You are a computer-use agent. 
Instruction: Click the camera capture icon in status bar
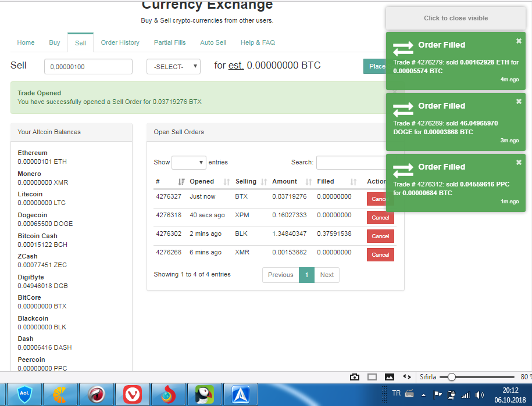[355, 377]
